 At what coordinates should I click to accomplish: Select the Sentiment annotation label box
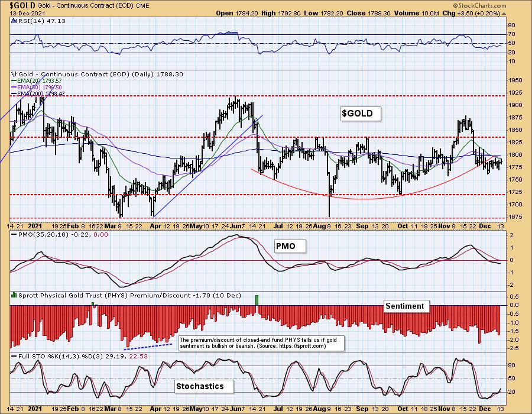click(x=407, y=306)
